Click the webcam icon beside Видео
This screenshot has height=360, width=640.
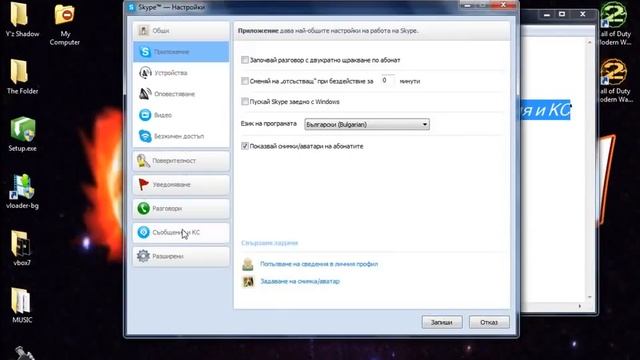pyautogui.click(x=145, y=115)
